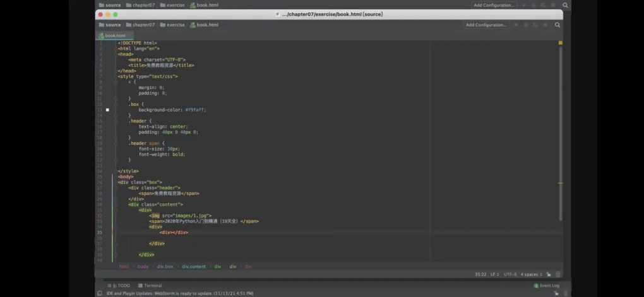Screen dimensions: 644x297
Task: Click the yellow warning stripe mark on the scrollbar
Action: point(560,183)
